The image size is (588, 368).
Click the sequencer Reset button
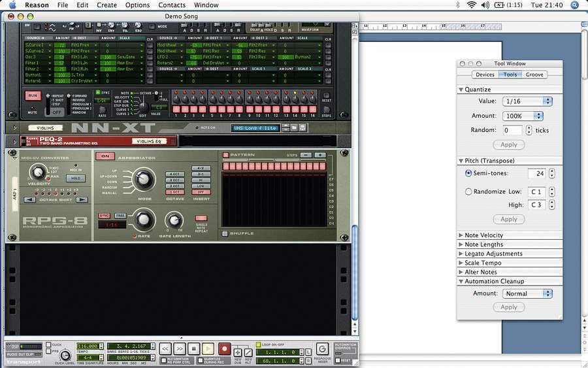pos(327,95)
